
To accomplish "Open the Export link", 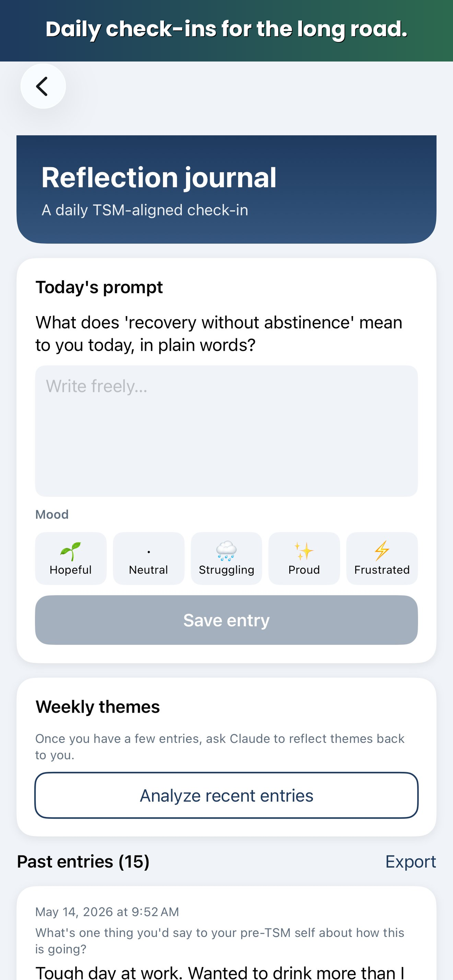I will (411, 862).
